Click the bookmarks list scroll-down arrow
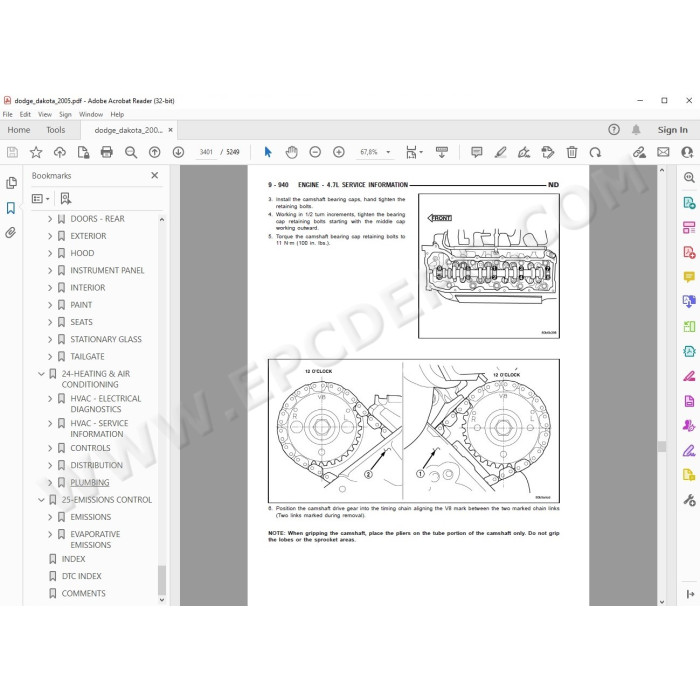Image resolution: width=700 pixels, height=700 pixels. coord(162,600)
